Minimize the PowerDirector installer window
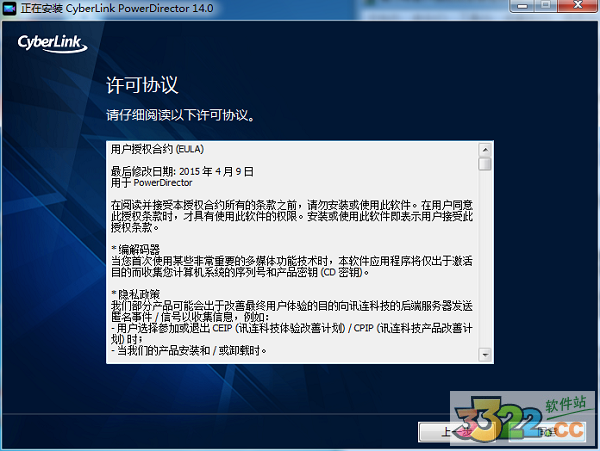600x451 pixels. click(x=522, y=6)
